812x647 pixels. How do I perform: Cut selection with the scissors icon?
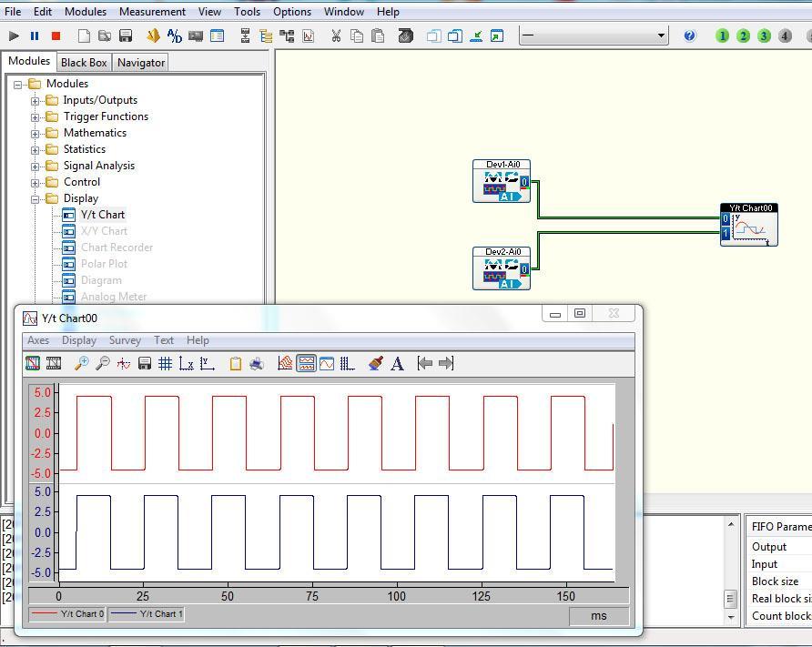pyautogui.click(x=336, y=35)
